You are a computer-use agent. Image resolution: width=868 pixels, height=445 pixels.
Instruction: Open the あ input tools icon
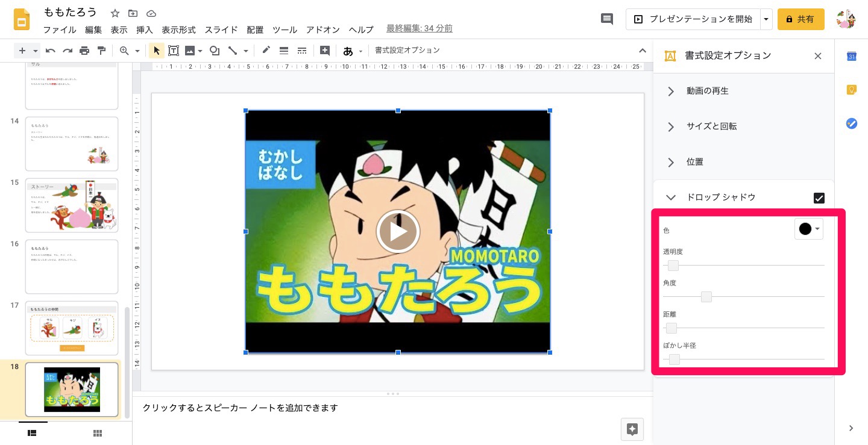pos(348,51)
